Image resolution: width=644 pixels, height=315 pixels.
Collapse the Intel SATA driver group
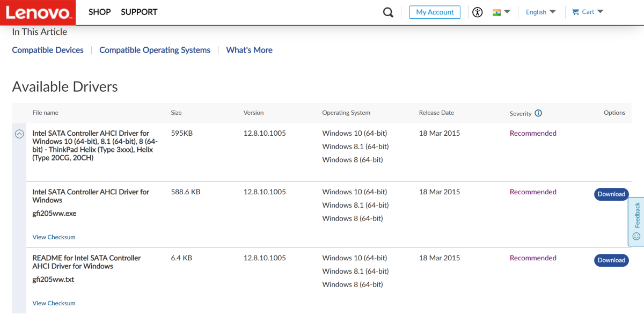pos(19,134)
